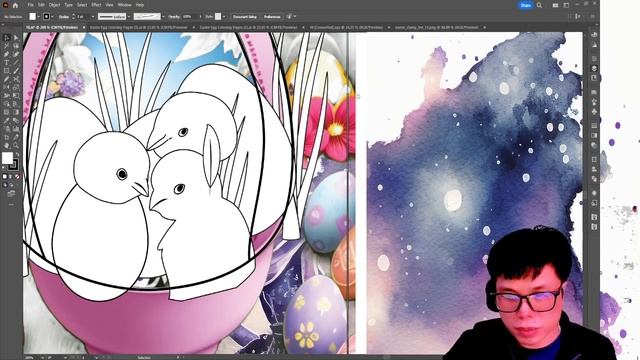Viewport: 640px width, 360px height.
Task: Open the Help menu
Action: [x=140, y=5]
